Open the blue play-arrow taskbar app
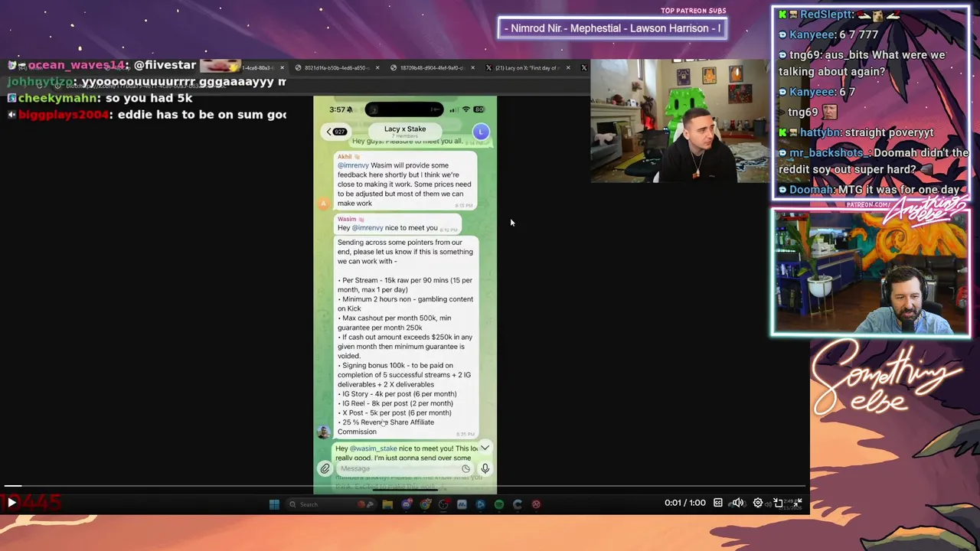Viewport: 980px width, 551px height. pos(480,504)
